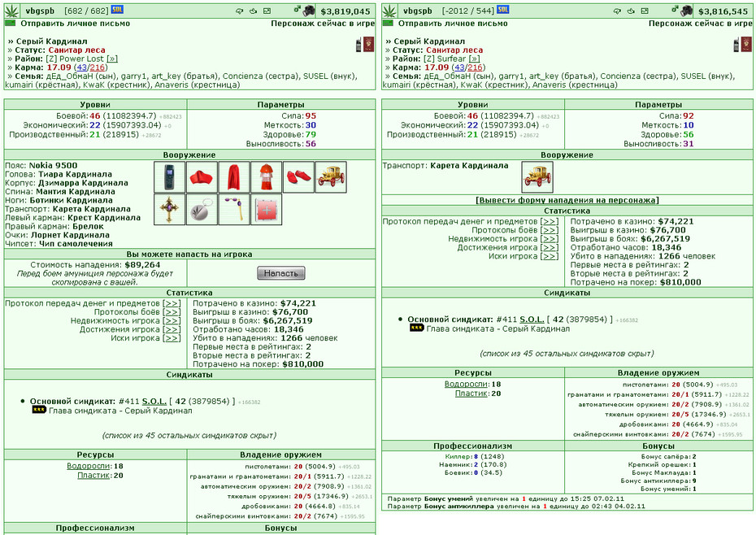
Task: Open Отправить личное письмо in the left panel
Action: click(75, 23)
